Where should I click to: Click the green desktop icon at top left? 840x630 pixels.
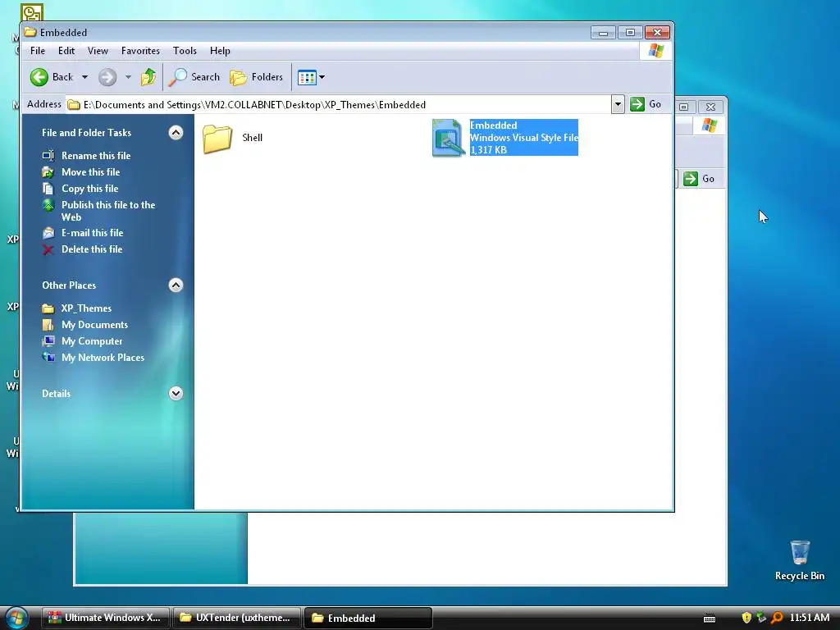coord(32,11)
